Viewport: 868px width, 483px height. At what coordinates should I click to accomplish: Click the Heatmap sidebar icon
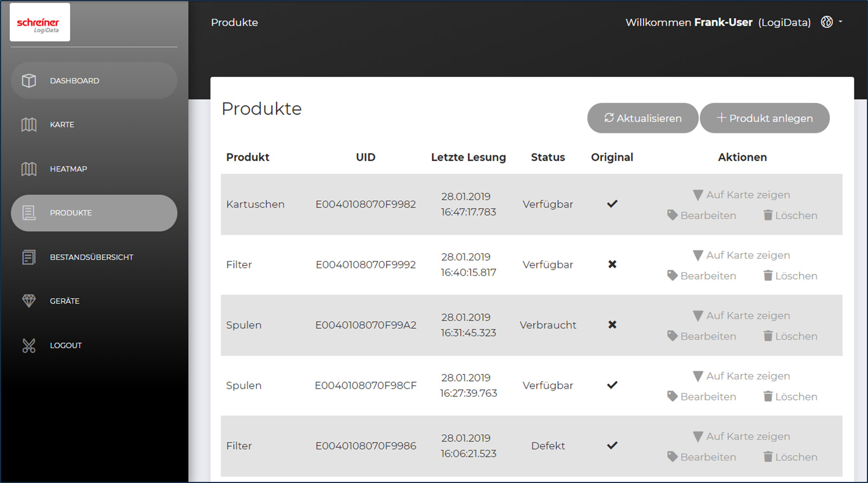coord(29,169)
